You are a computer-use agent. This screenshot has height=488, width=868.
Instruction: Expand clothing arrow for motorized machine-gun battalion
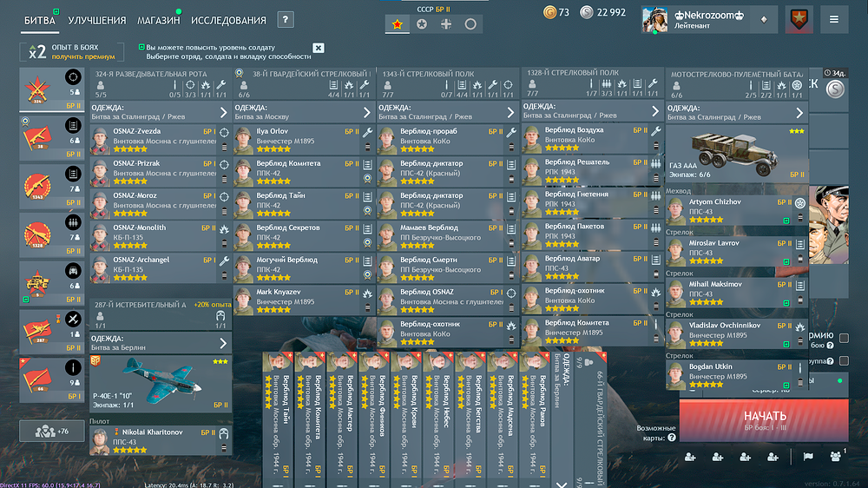799,112
